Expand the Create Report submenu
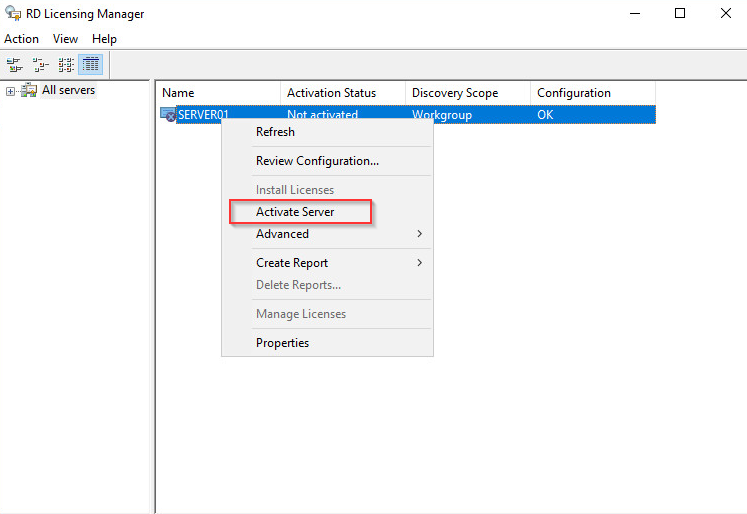747x514 pixels. click(419, 263)
